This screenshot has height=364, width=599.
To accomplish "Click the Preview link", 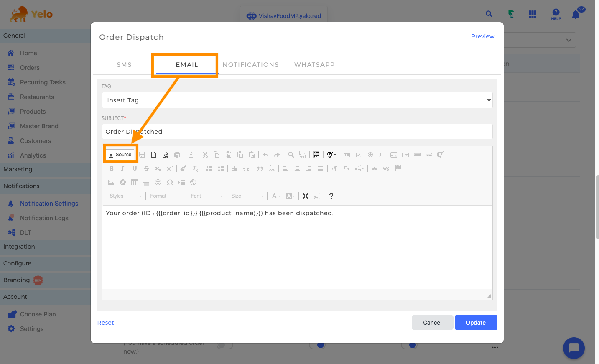I will (483, 36).
